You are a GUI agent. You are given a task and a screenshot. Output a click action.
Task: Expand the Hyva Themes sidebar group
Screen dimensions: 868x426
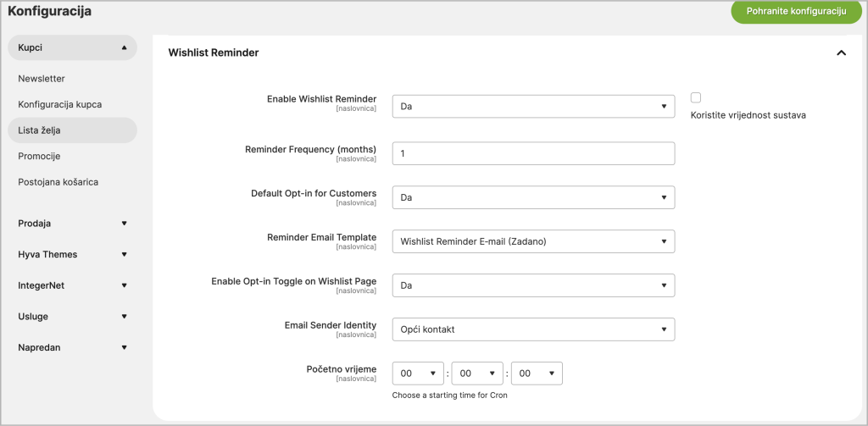(x=73, y=254)
